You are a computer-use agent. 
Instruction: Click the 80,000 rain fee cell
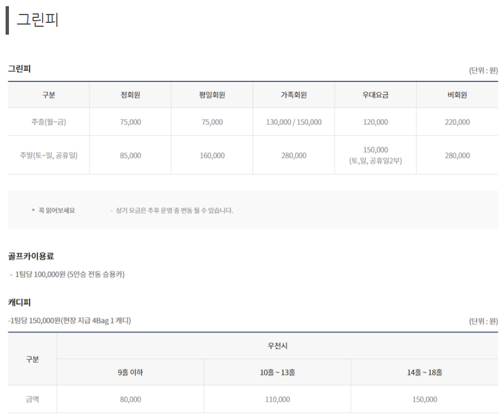click(x=130, y=399)
